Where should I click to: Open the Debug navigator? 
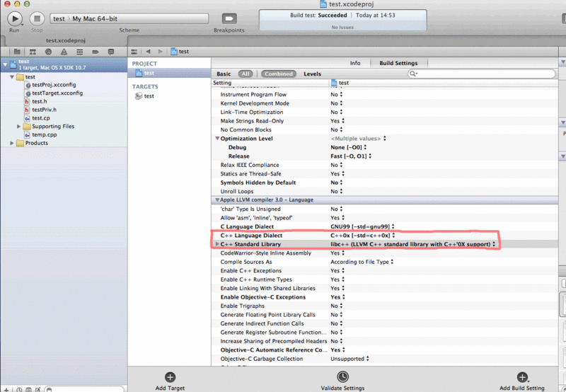click(x=80, y=52)
